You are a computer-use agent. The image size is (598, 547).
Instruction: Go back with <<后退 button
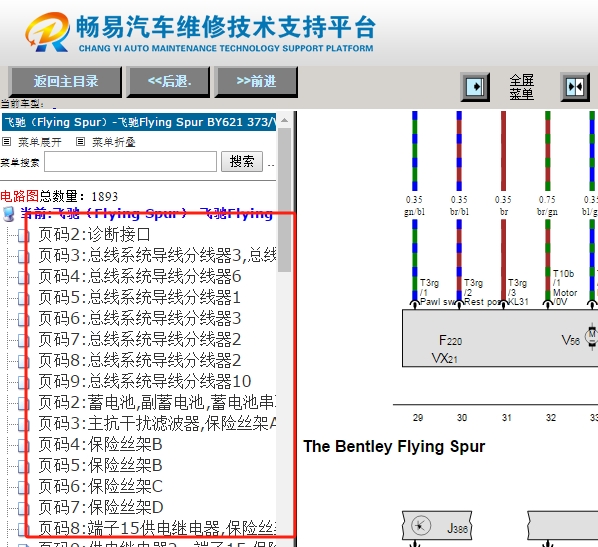tap(169, 82)
